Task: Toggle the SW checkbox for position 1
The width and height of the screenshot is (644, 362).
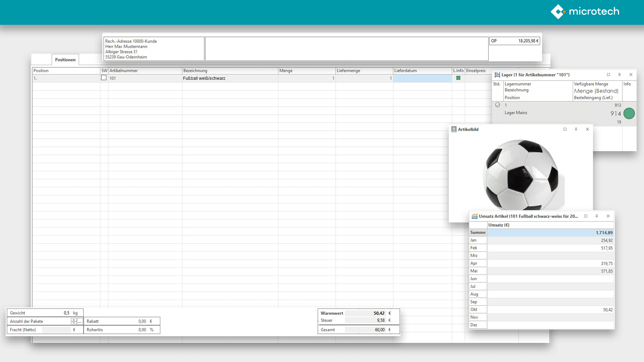Action: (x=104, y=77)
